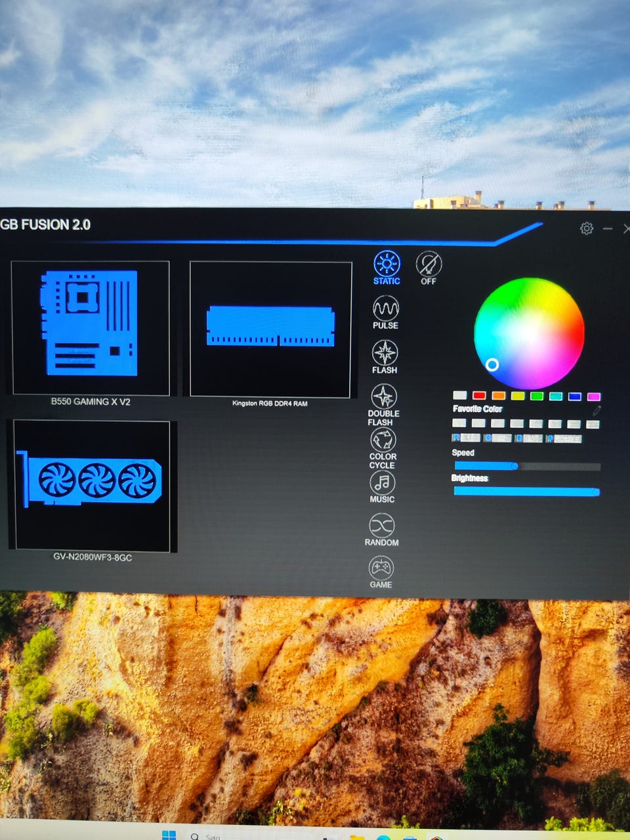Edit favorite colors with pencil icon

coord(597,411)
